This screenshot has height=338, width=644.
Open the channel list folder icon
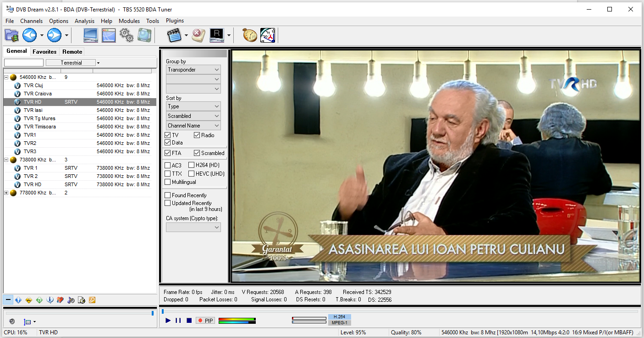point(11,35)
